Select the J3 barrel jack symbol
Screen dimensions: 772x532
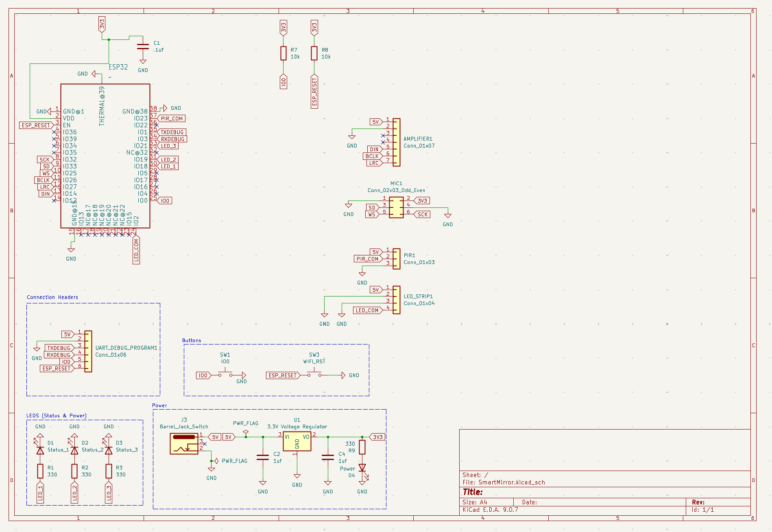pyautogui.click(x=184, y=443)
